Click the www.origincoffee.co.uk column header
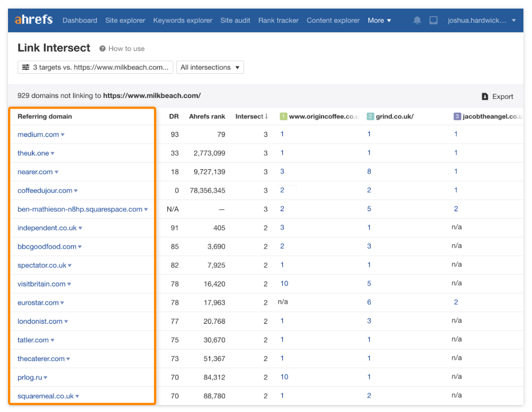 (324, 116)
